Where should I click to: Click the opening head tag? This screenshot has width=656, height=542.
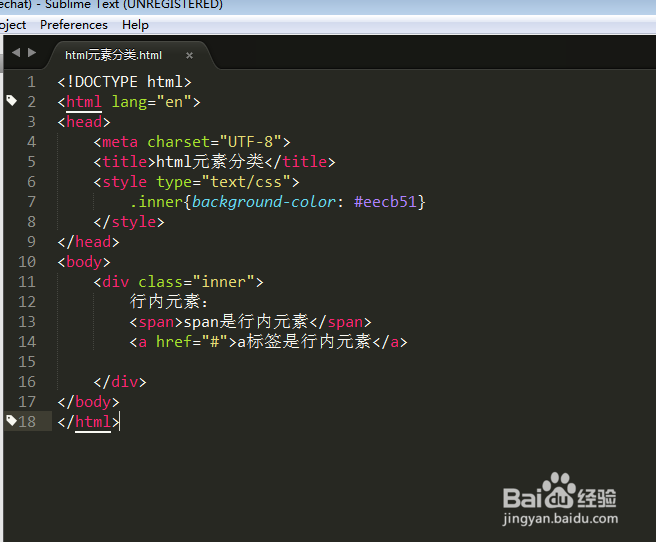84,122
